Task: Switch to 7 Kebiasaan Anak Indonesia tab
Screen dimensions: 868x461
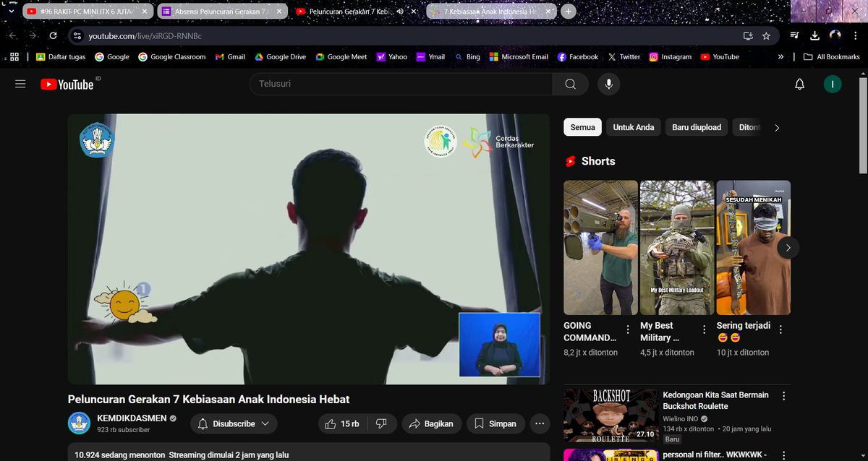Action: pos(492,12)
